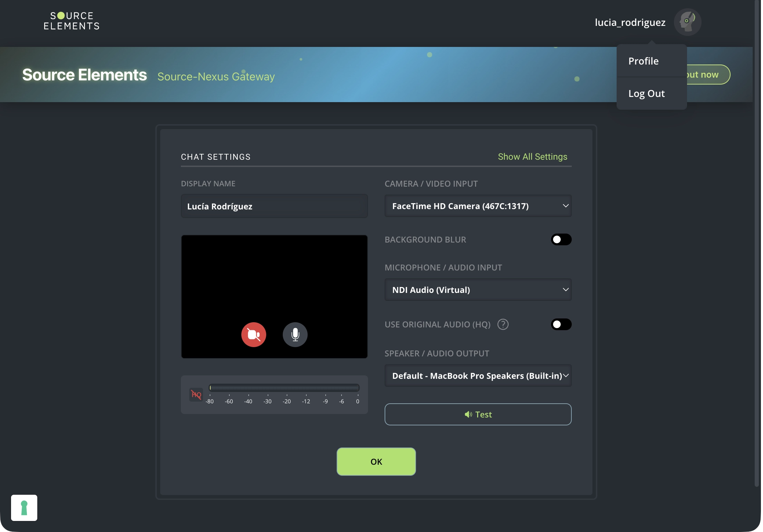Open Speaker / Audio Output dropdown
The image size is (763, 532).
(x=478, y=376)
